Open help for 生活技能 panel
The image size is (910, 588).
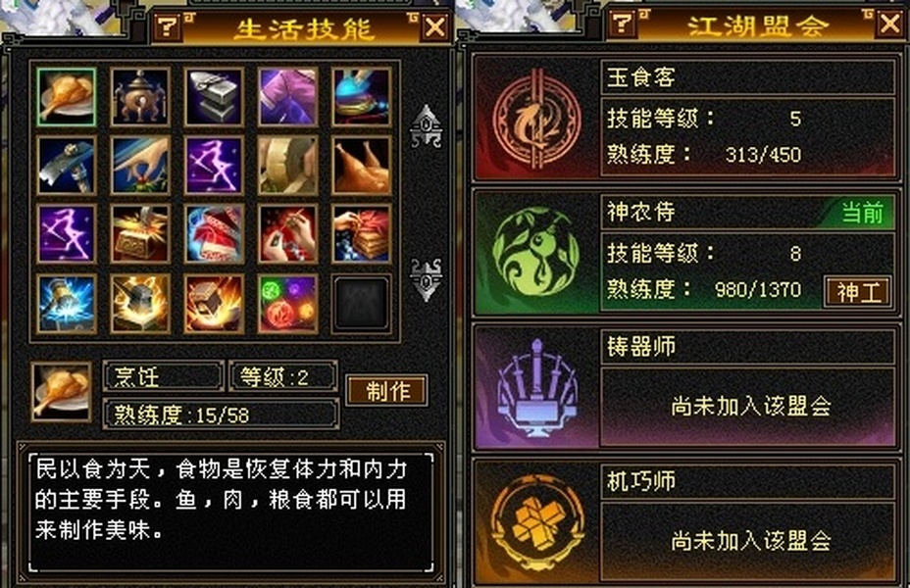(x=169, y=26)
